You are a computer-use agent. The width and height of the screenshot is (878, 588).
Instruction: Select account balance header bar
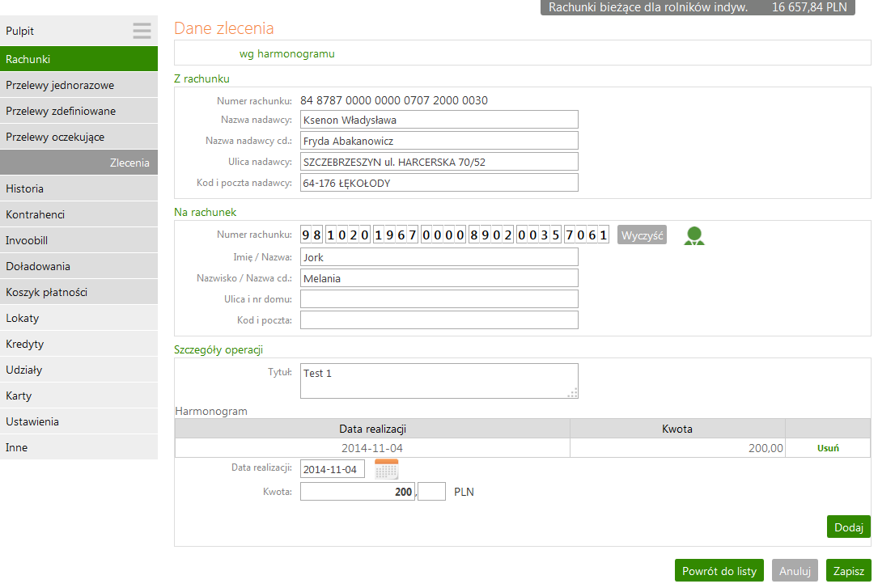[697, 7]
